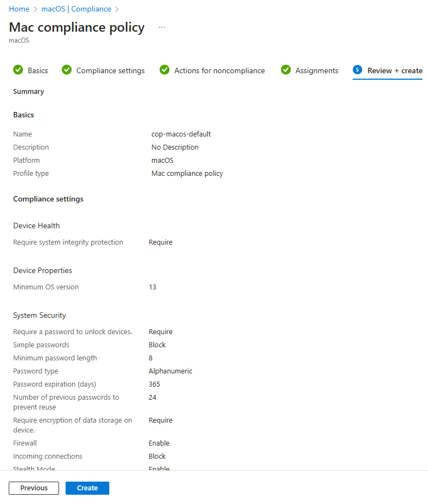Open the Assignments step
Image resolution: width=428 pixels, height=504 pixels.
tap(317, 70)
